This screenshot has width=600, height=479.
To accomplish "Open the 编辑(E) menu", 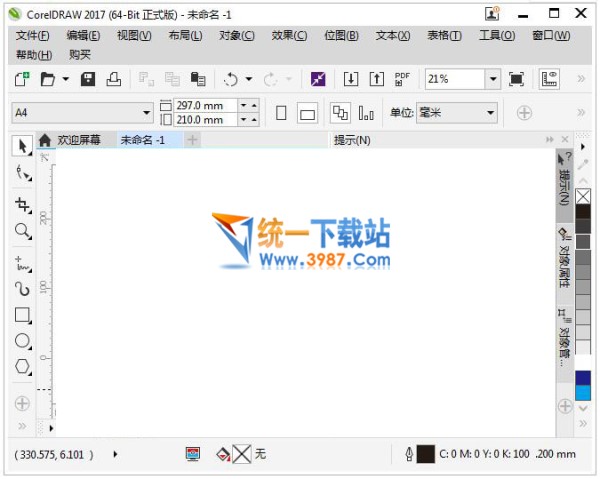I will point(83,36).
